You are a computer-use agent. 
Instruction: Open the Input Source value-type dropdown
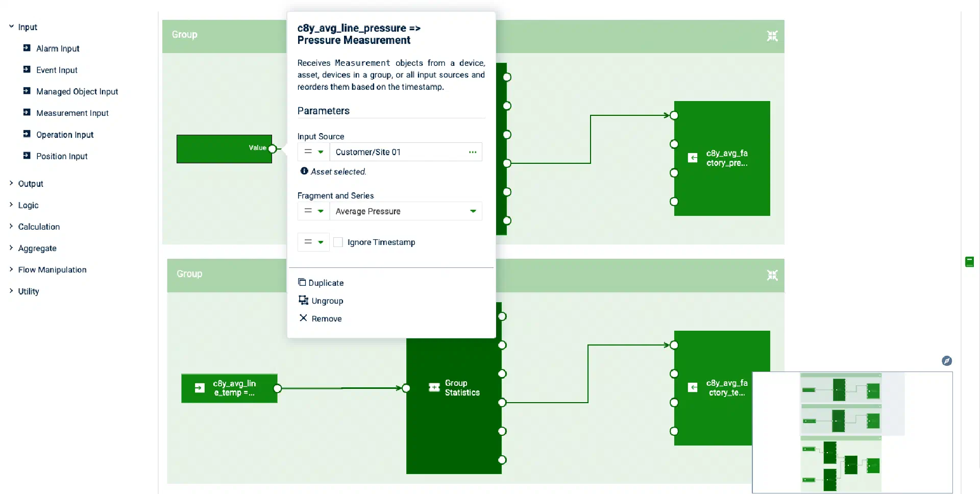click(313, 152)
